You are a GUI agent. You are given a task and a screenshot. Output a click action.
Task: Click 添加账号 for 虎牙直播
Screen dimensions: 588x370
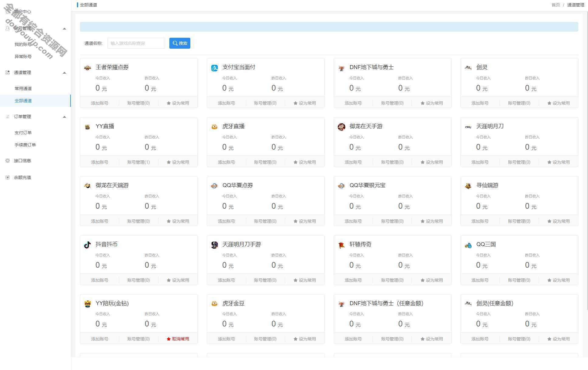click(x=227, y=162)
